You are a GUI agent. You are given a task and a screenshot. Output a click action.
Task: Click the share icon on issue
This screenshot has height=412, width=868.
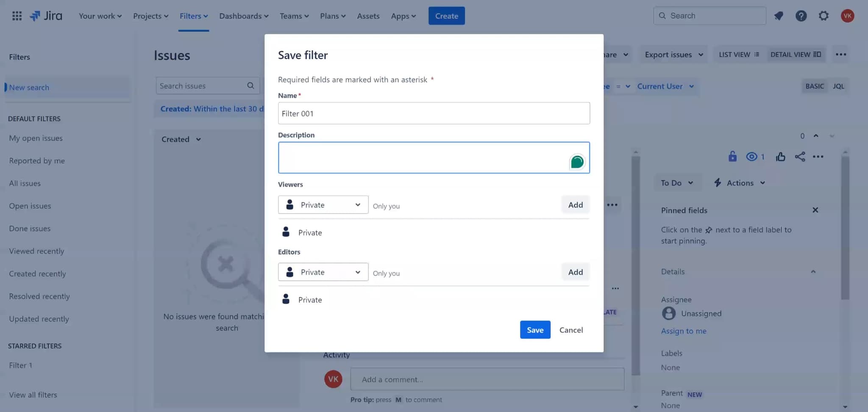click(800, 157)
